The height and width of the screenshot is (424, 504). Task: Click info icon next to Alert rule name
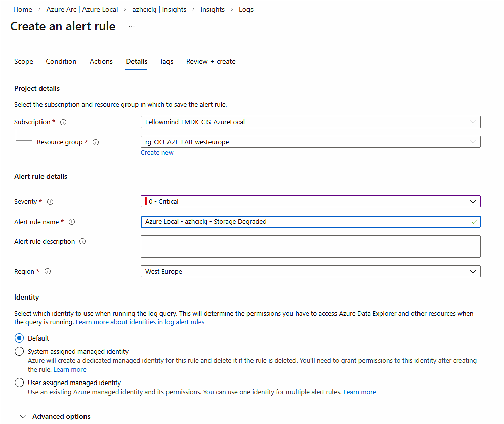[72, 222]
